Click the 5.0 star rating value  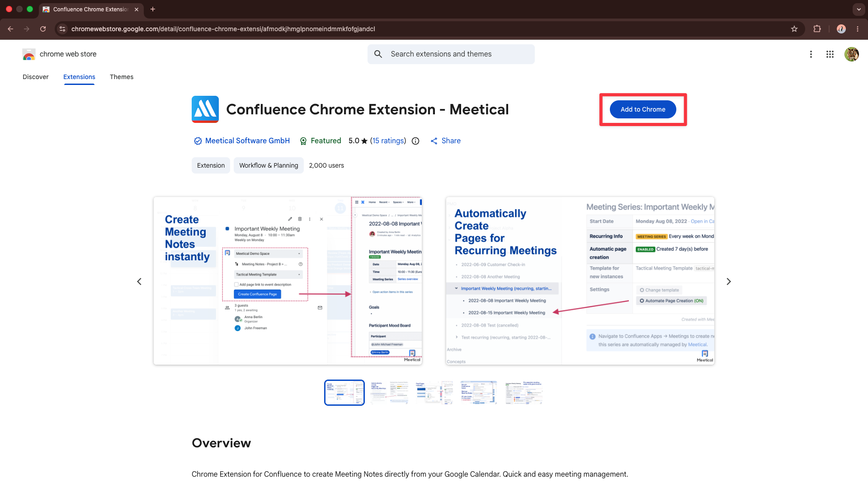[358, 141]
